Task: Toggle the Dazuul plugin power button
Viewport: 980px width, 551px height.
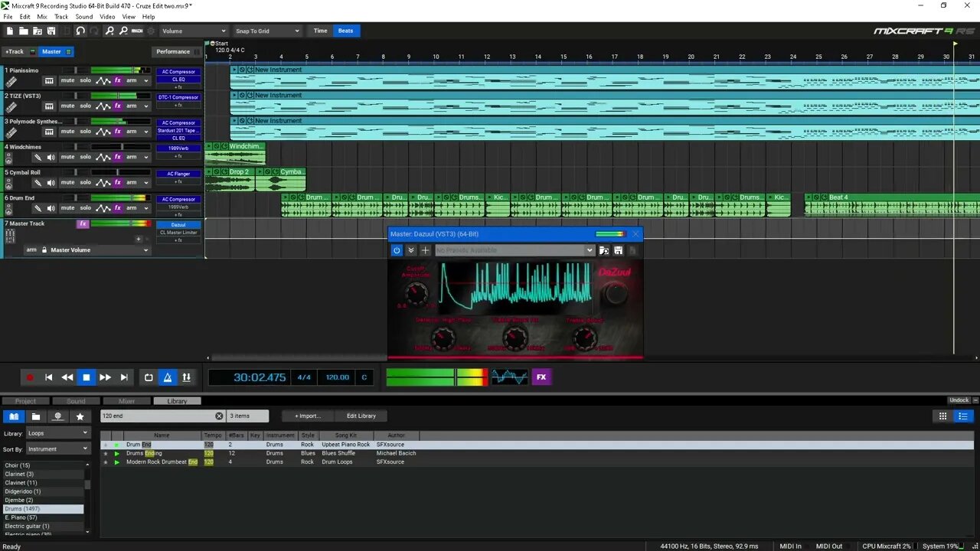Action: pos(397,250)
